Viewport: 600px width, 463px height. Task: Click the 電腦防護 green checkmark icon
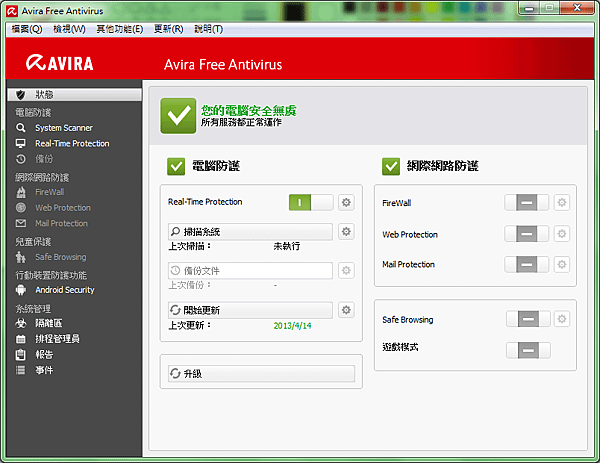pyautogui.click(x=176, y=166)
